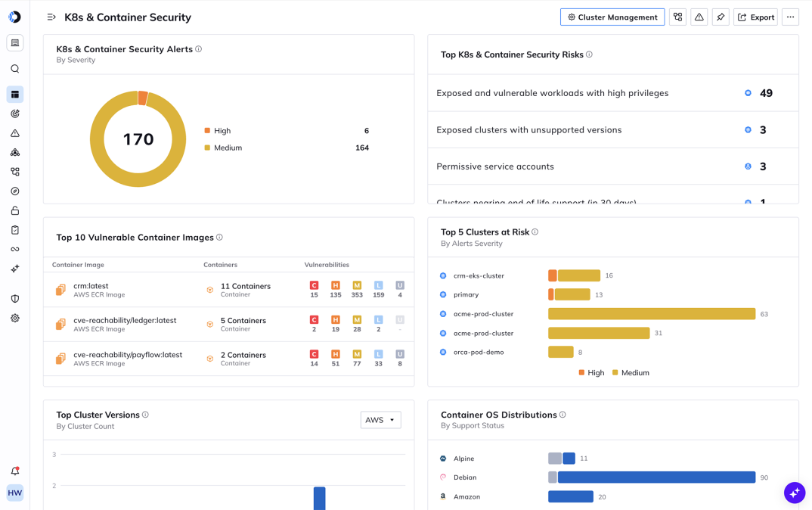Open the HW user avatar

click(15, 493)
